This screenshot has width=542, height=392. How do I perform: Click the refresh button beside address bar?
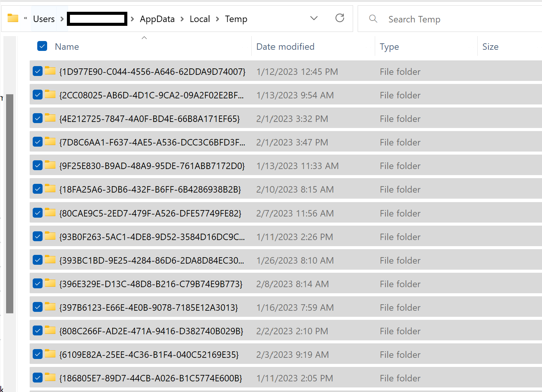click(340, 18)
